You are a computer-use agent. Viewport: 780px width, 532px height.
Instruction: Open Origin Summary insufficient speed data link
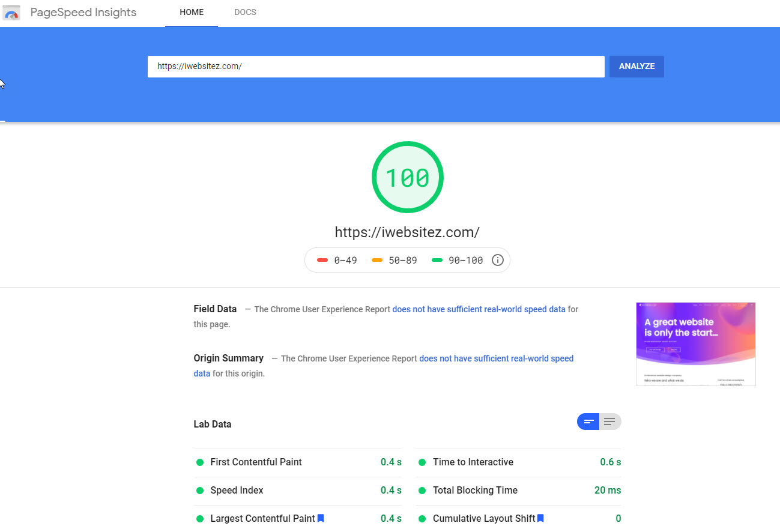pos(384,366)
